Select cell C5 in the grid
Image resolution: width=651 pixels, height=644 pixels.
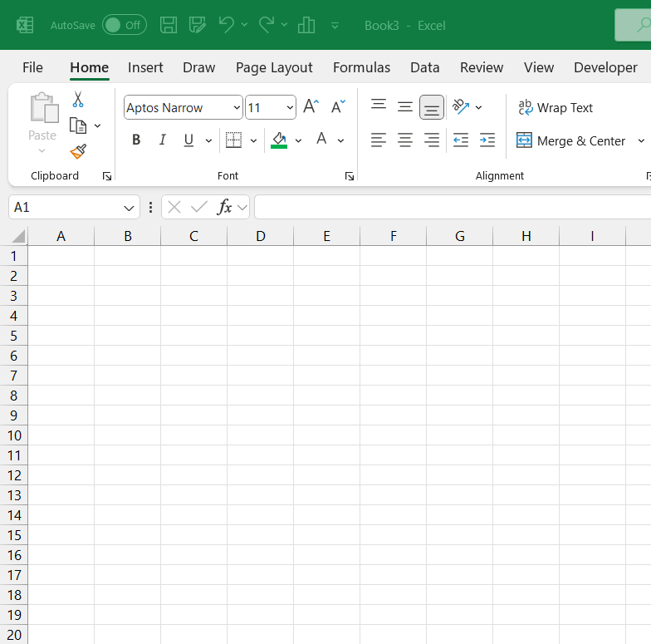point(194,336)
